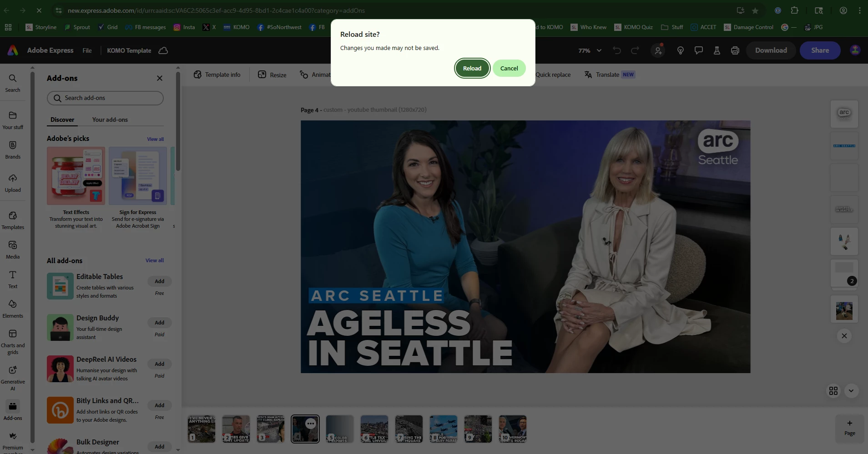Click the Share button
Screen dimensions: 868x454
coord(820,50)
